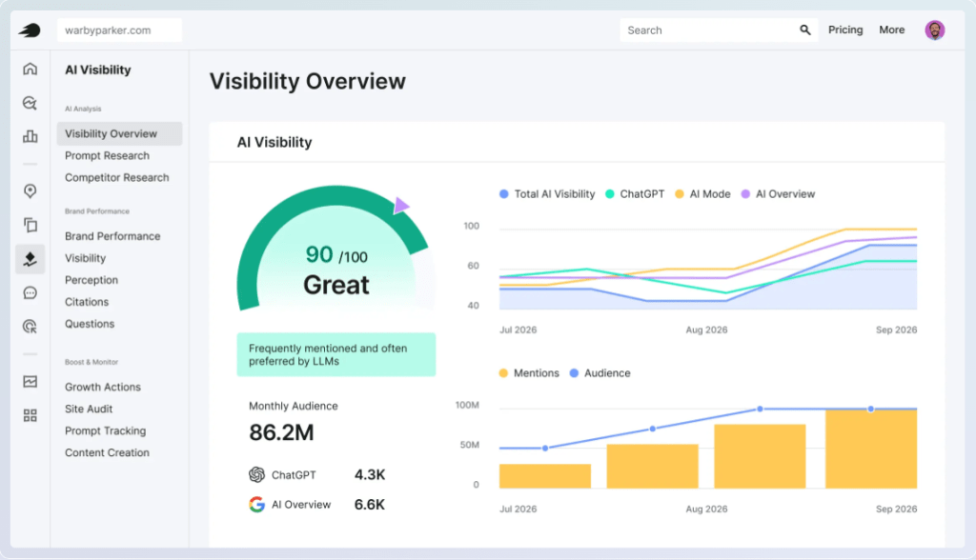Toggle AI Overview legend series
This screenshot has height=560, width=976.
[778, 194]
